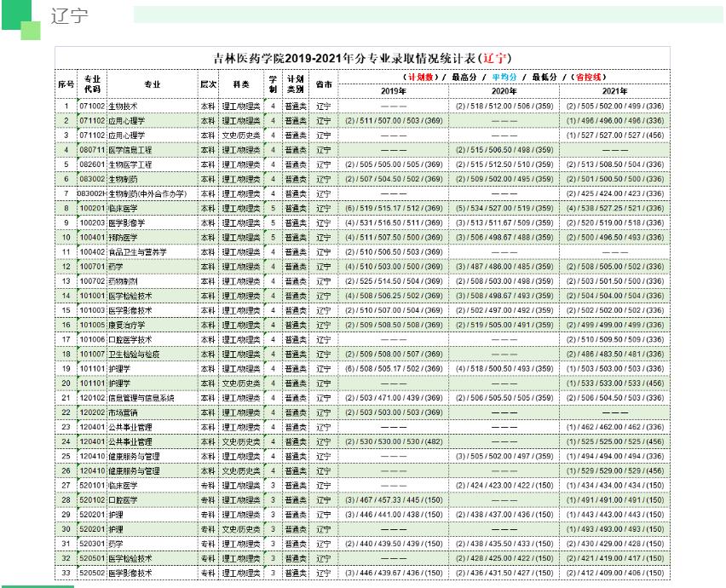
Task: Click code cell 100201
Action: click(x=92, y=208)
